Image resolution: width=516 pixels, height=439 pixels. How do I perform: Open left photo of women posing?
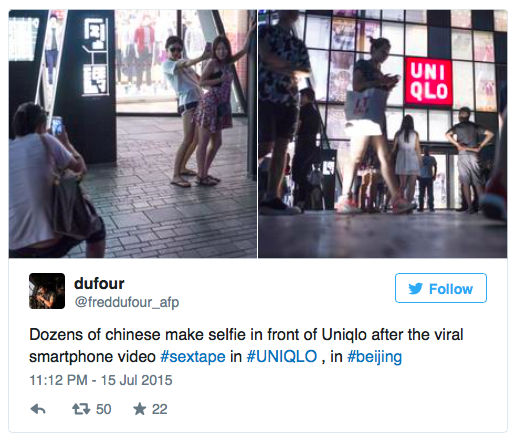point(133,134)
